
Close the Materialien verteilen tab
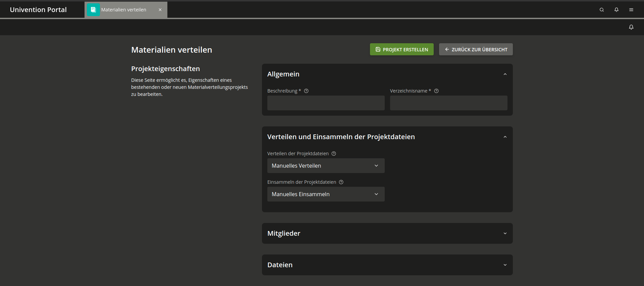coord(160,10)
